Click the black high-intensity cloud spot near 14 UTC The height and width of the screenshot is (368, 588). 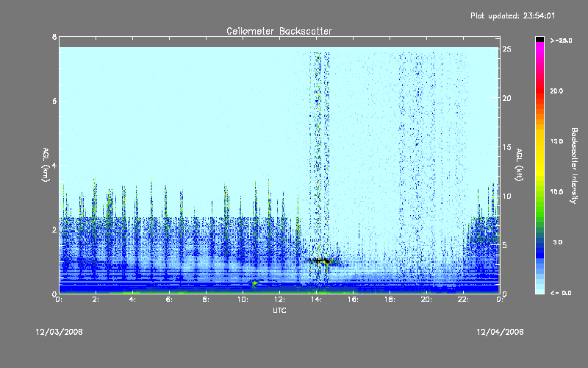pyautogui.click(x=320, y=261)
